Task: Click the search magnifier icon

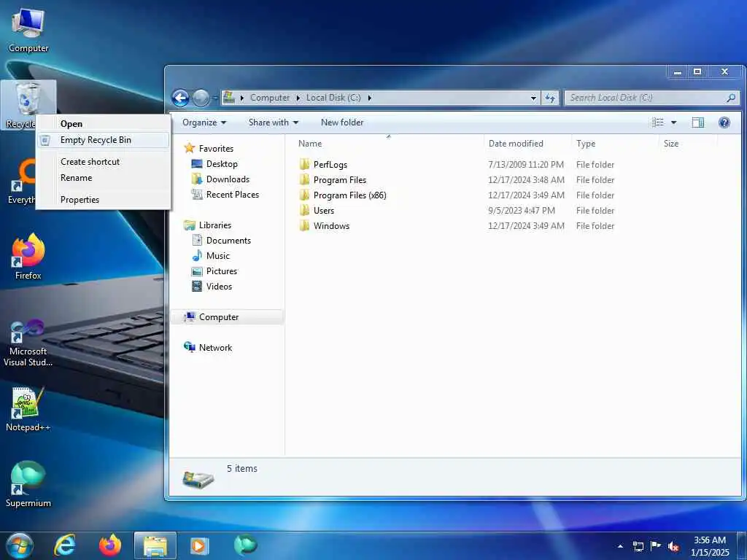Action: pos(731,98)
